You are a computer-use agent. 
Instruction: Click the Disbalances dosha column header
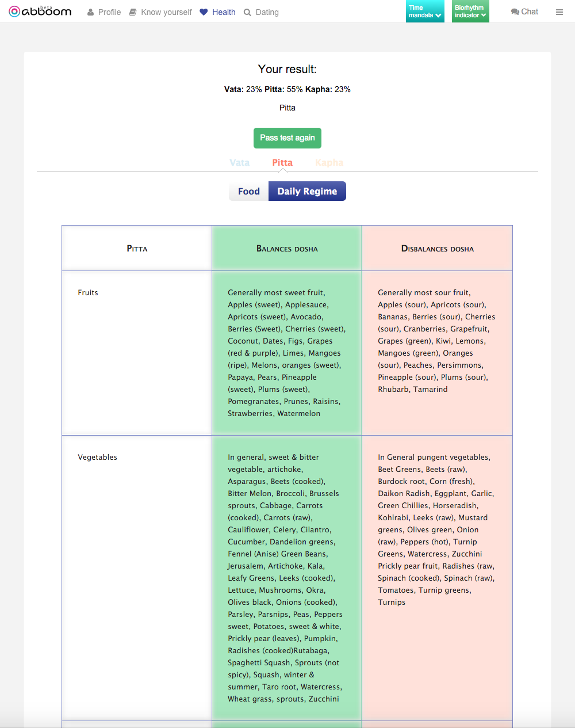coord(438,249)
